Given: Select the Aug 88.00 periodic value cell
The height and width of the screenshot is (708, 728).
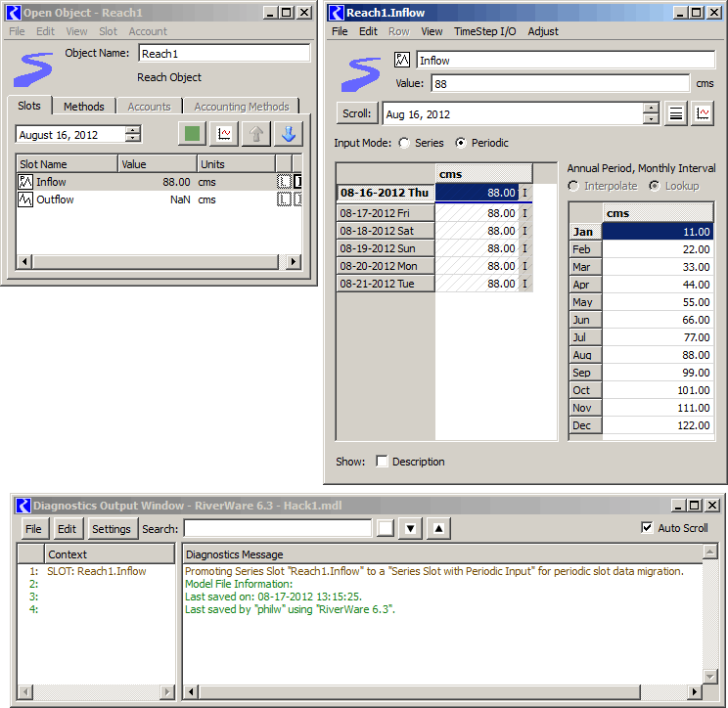Looking at the screenshot, I should point(658,355).
